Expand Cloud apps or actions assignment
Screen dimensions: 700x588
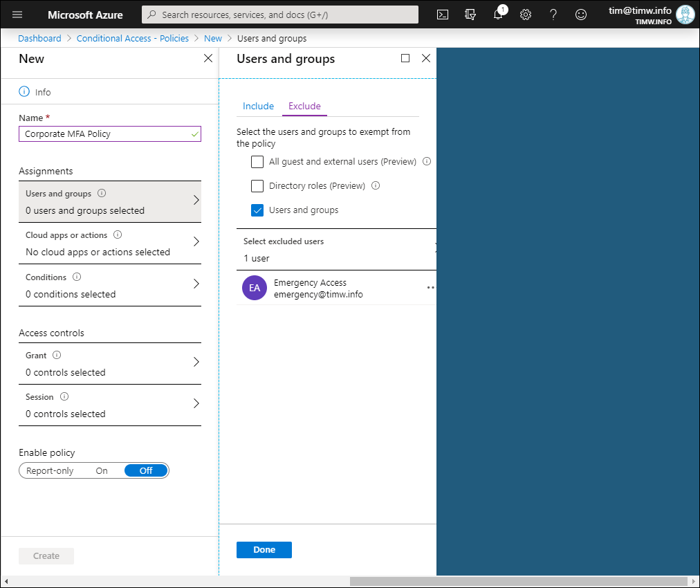point(109,244)
